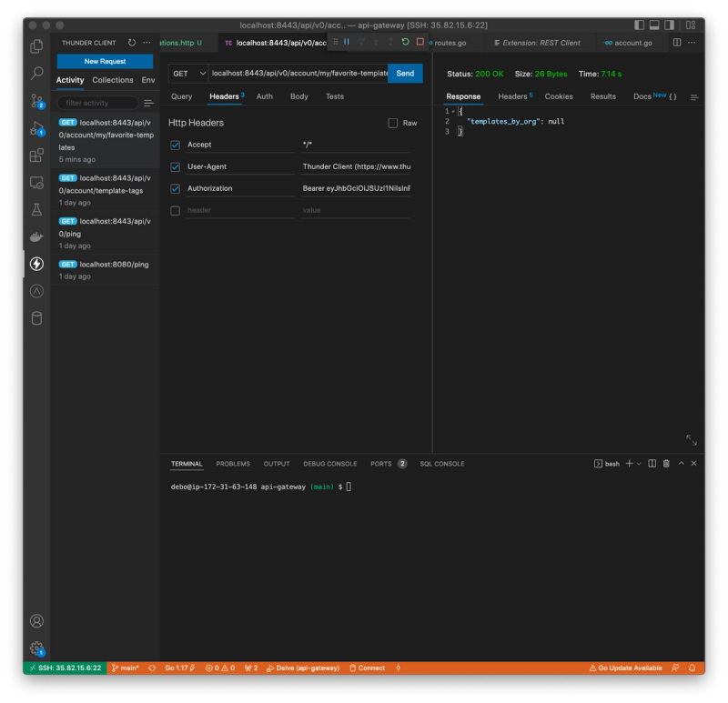Open the response Cookies tab
This screenshot has height=703, width=728.
(x=559, y=96)
